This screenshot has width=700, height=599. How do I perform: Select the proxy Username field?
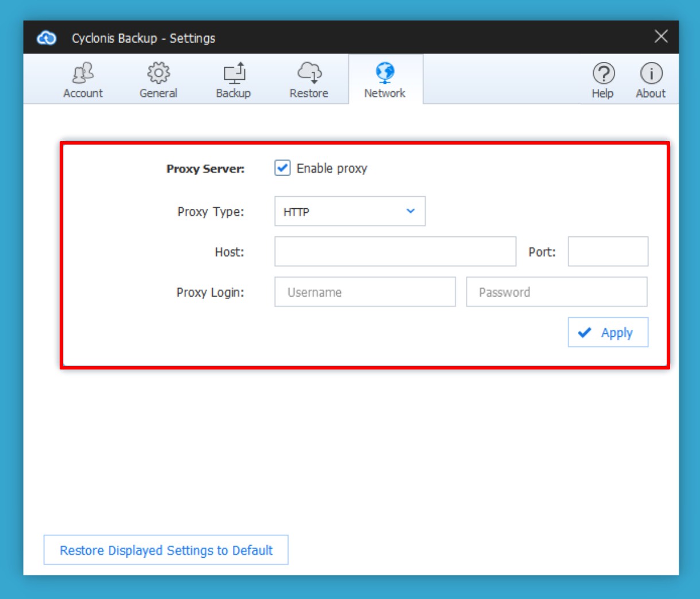[x=365, y=292]
